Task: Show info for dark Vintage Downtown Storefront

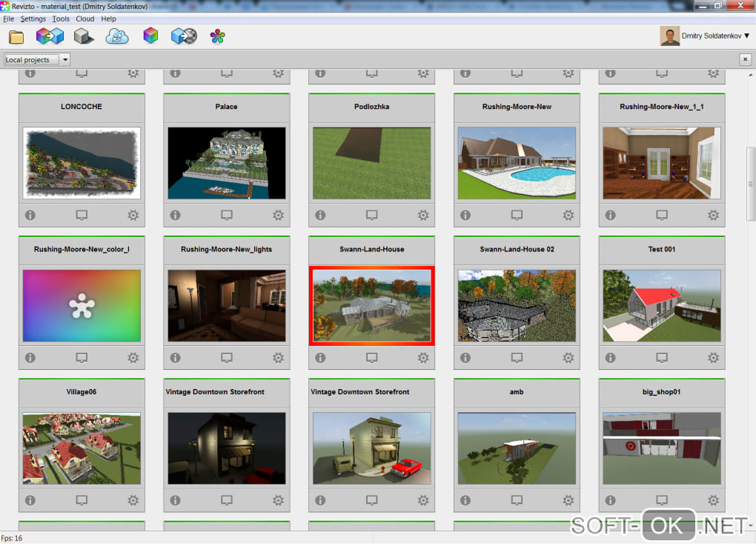Action: pos(176,500)
